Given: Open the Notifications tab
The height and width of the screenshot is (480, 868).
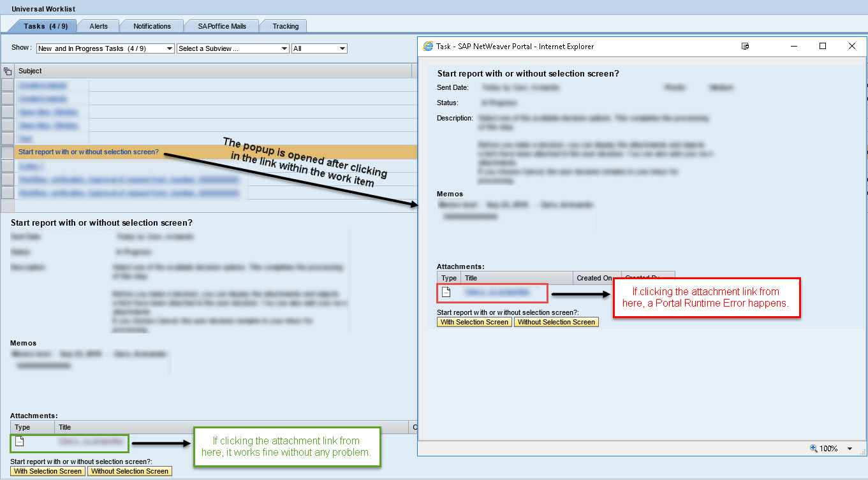Looking at the screenshot, I should 152,26.
